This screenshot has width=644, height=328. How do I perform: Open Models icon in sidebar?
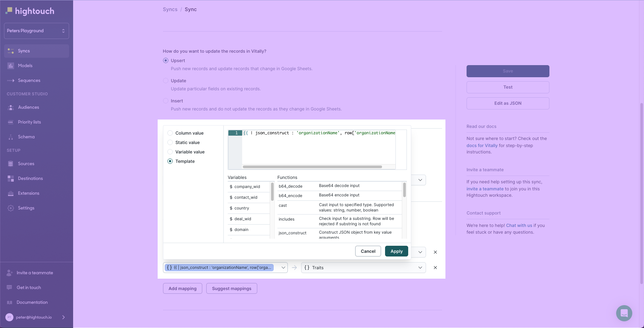tap(11, 66)
